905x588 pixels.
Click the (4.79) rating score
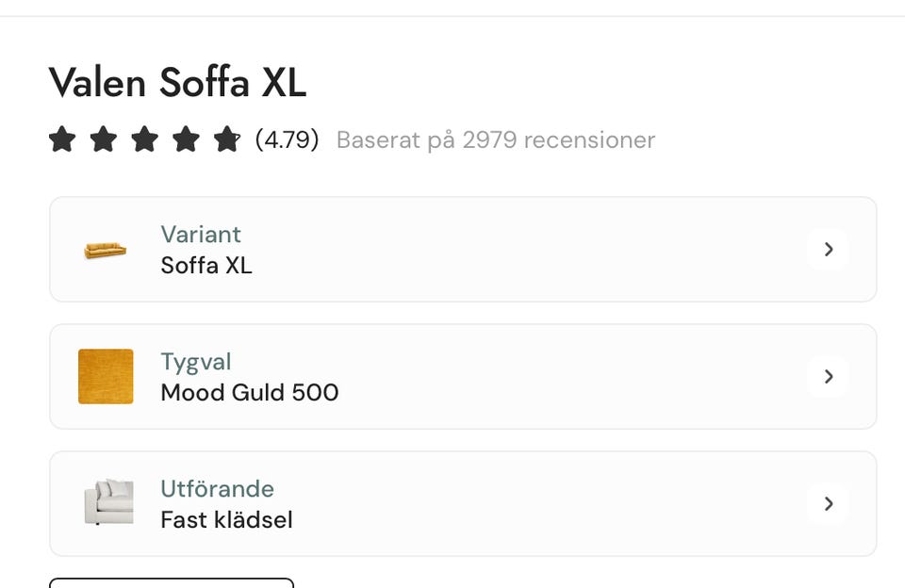point(287,140)
